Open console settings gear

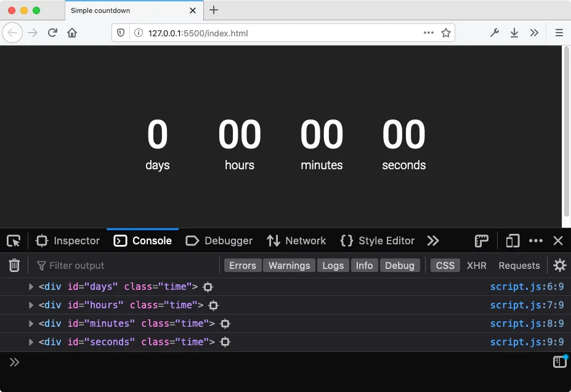[559, 265]
